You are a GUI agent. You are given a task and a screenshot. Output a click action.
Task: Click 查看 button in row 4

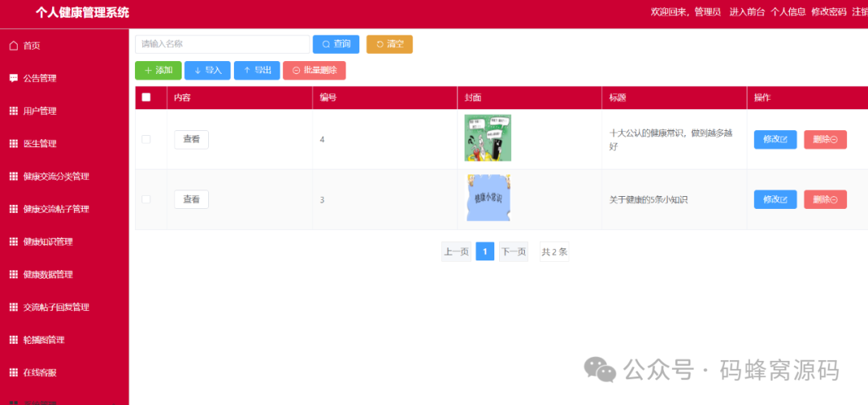[191, 140]
